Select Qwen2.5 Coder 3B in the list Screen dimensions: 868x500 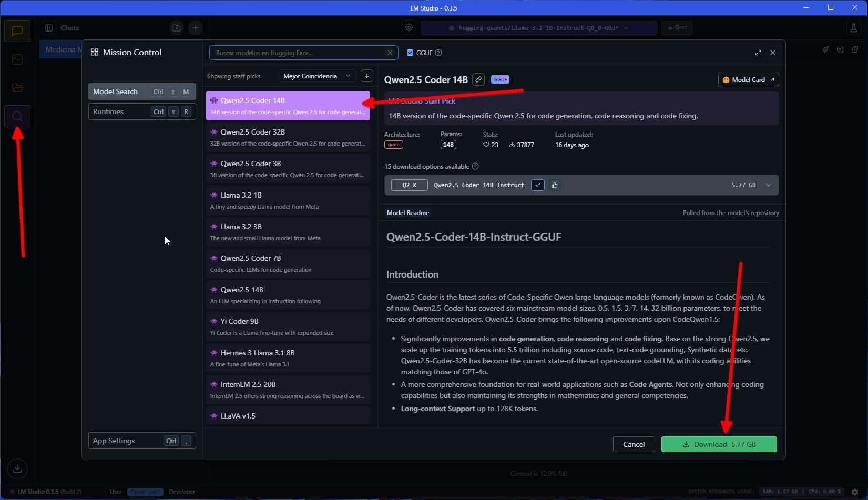(x=288, y=169)
